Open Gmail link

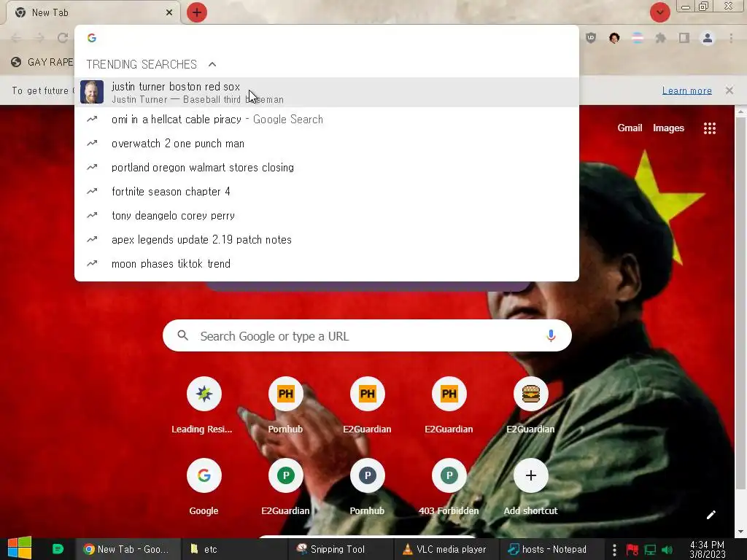pyautogui.click(x=630, y=128)
